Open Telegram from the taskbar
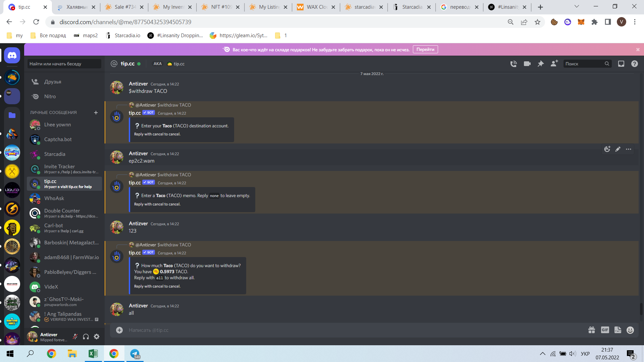The image size is (644, 362). coord(135,354)
